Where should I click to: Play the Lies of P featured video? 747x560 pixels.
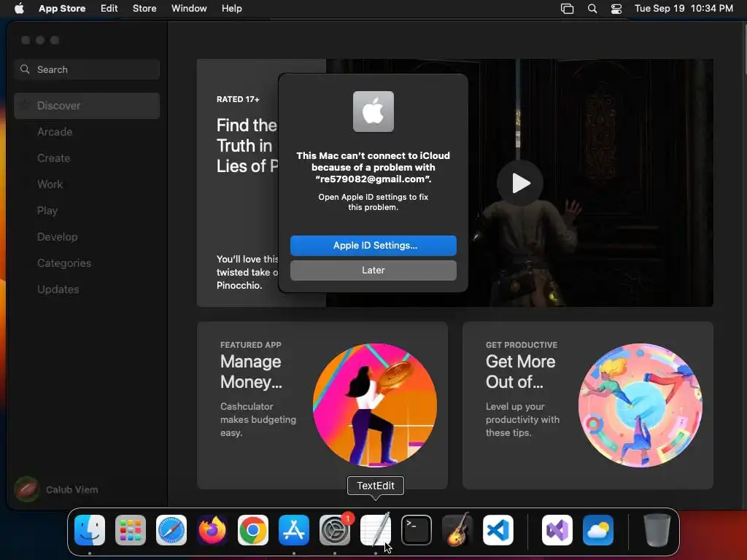coord(519,183)
